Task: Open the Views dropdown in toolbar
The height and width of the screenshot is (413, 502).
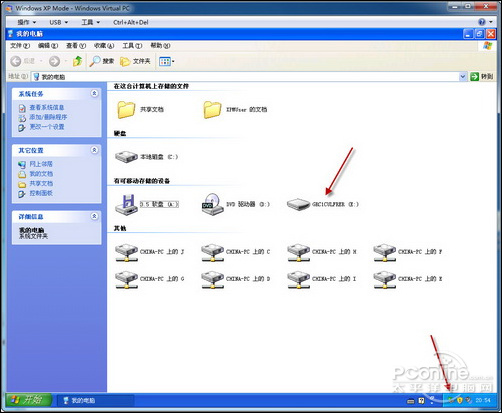Action: (x=167, y=61)
